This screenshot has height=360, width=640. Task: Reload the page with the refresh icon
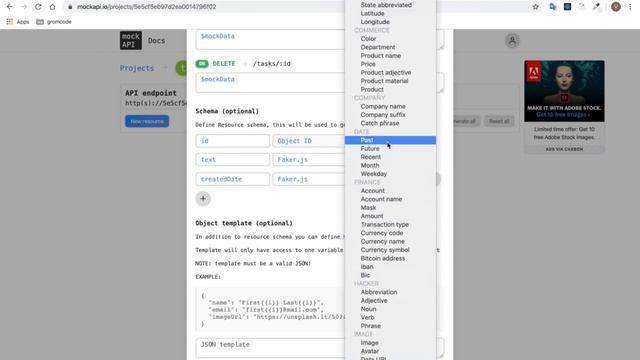(x=38, y=7)
